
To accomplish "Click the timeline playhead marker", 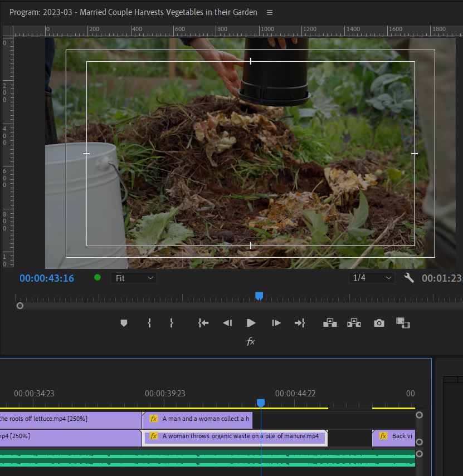I will (x=261, y=403).
